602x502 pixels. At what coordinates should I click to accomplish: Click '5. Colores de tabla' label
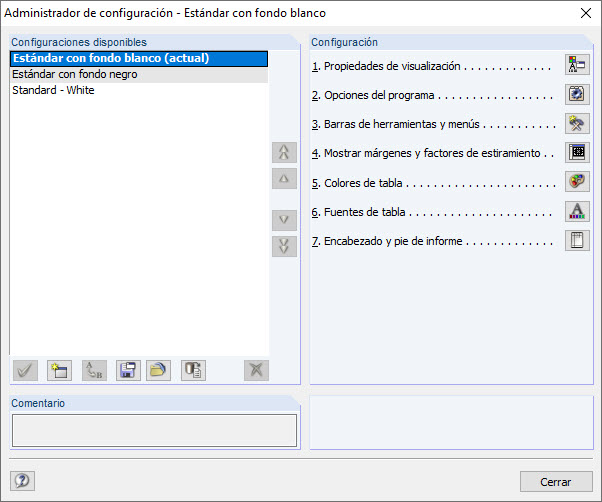[357, 183]
